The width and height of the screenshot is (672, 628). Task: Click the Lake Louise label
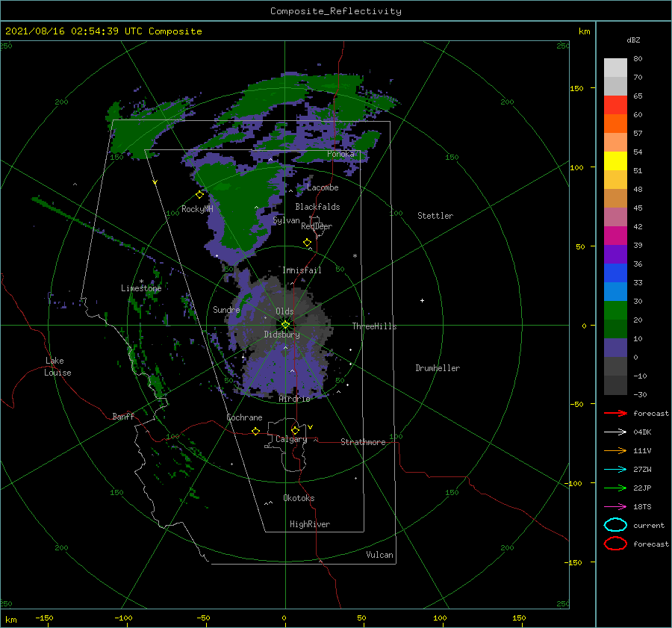57,367
